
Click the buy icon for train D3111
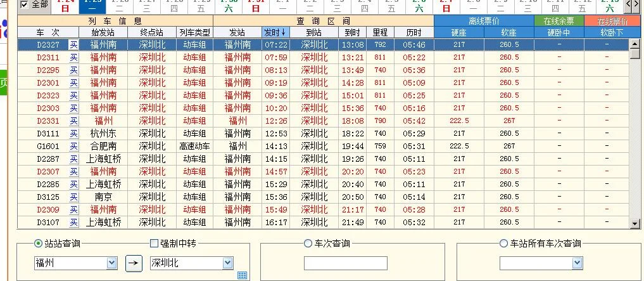73,134
